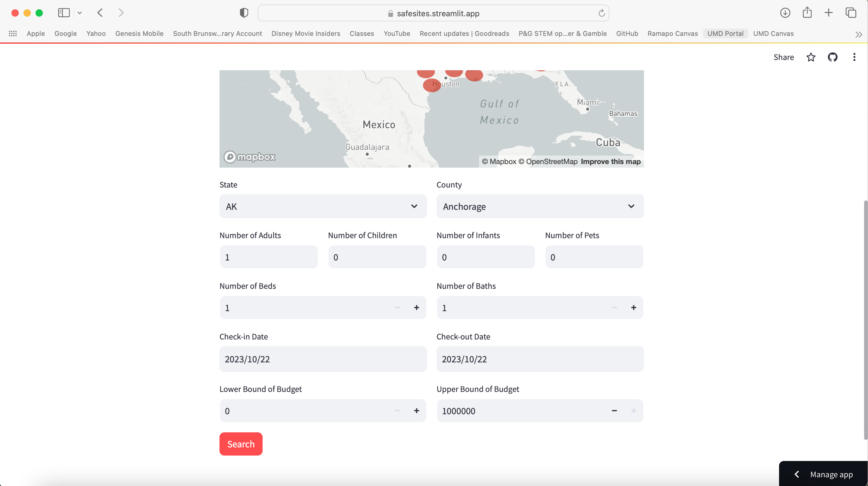The height and width of the screenshot is (486, 868).
Task: Toggle the Safari sidebar icon
Action: pos(64,13)
